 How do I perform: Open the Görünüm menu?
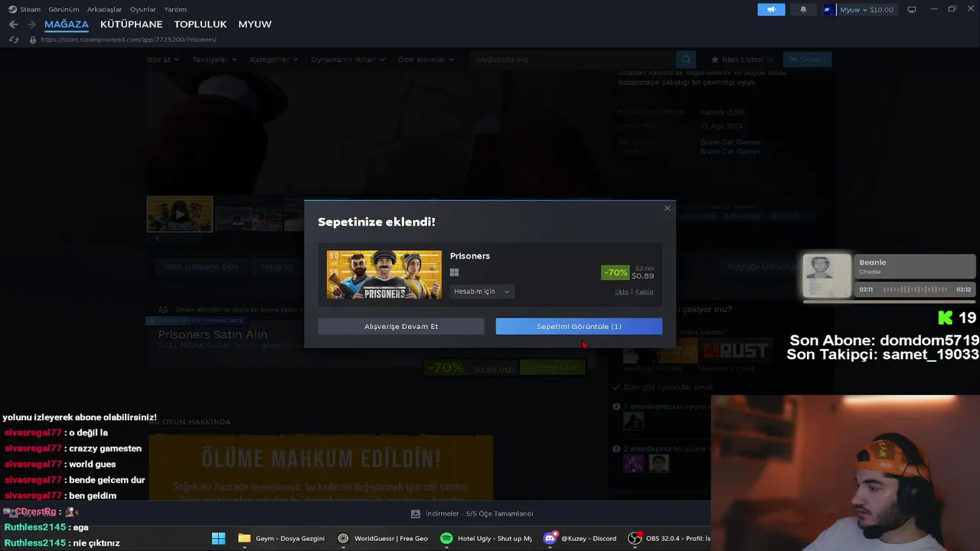[64, 9]
